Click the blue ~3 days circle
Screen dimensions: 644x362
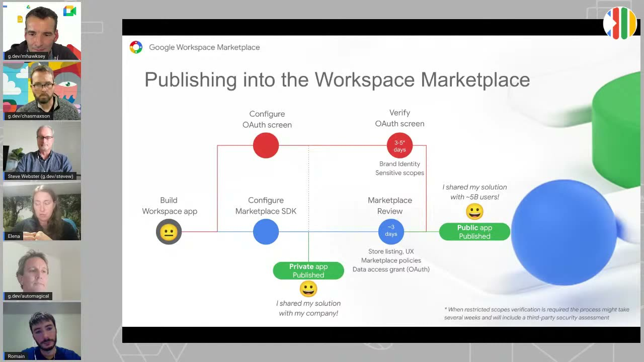point(391,231)
